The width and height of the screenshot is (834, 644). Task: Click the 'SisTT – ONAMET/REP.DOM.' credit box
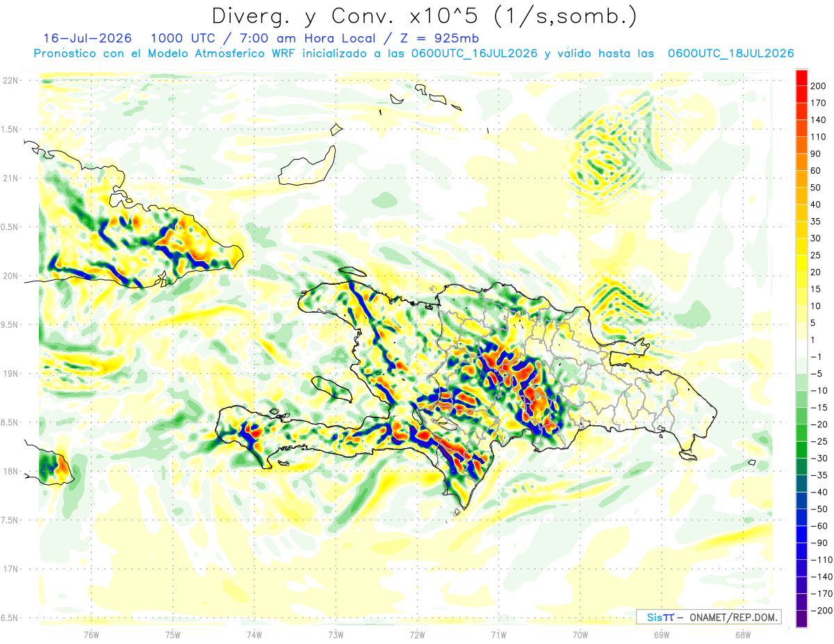tap(708, 617)
